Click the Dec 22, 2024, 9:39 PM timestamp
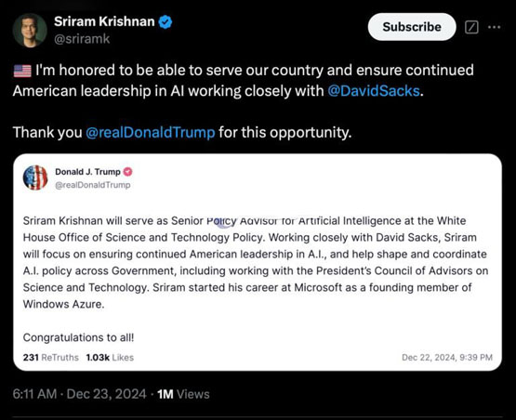Viewport: 516px width, 420px height. [447, 358]
